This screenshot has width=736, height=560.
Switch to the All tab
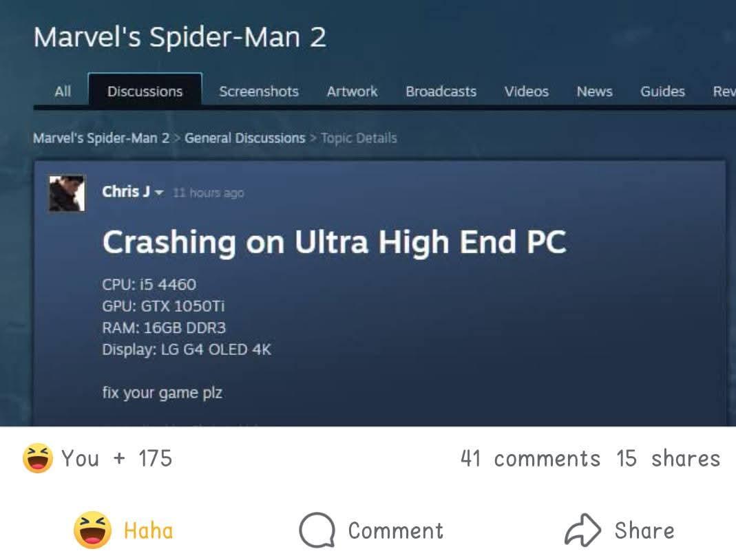pos(63,91)
